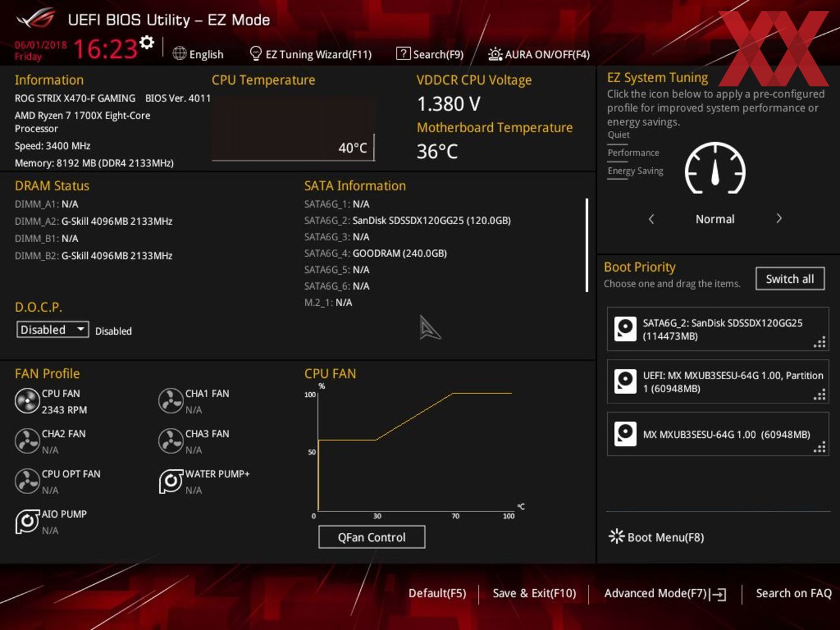Click M.2_1: N/A row
The image size is (840, 630).
pos(328,303)
